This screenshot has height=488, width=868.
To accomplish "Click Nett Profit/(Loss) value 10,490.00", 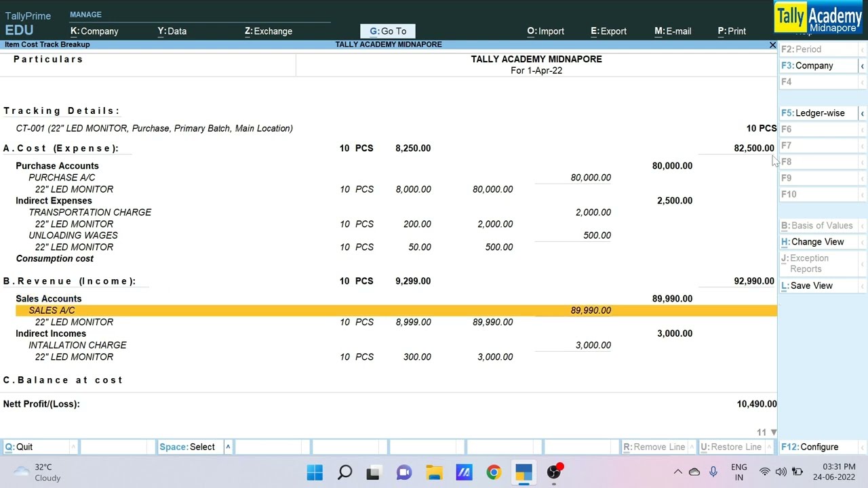I will pyautogui.click(x=757, y=404).
